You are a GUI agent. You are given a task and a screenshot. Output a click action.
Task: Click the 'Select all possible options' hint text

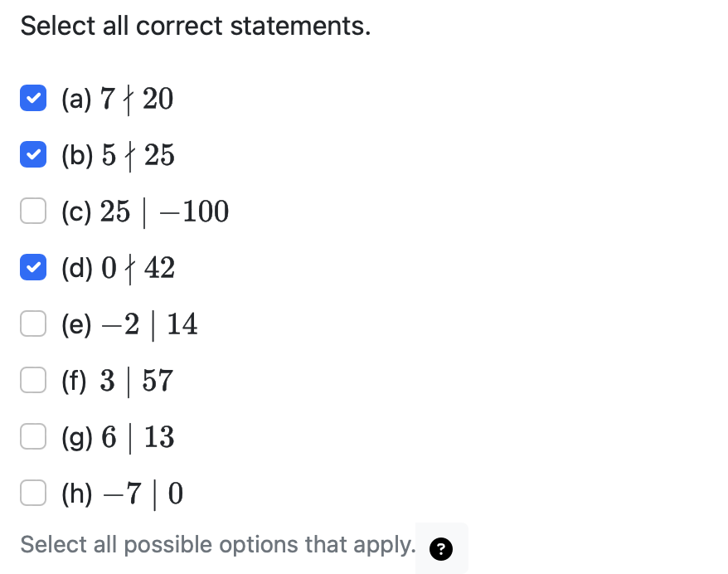218,544
